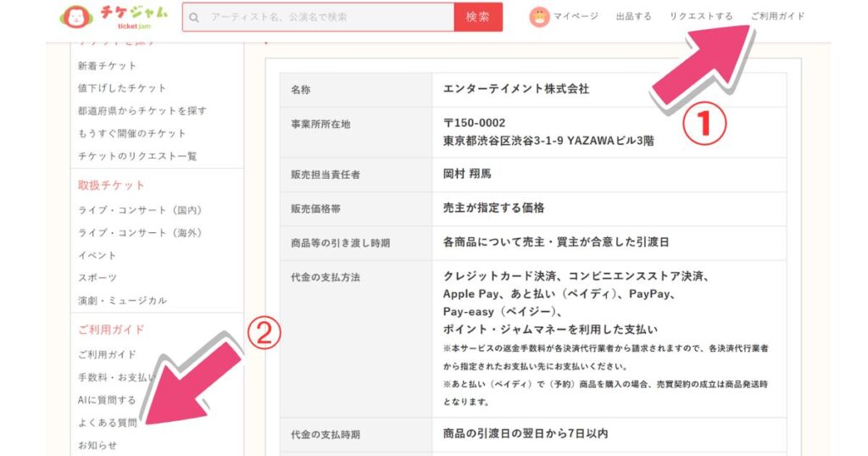Screen dimensions: 868x456
Task: Click the 代金の支払時期 label
Action: click(325, 435)
